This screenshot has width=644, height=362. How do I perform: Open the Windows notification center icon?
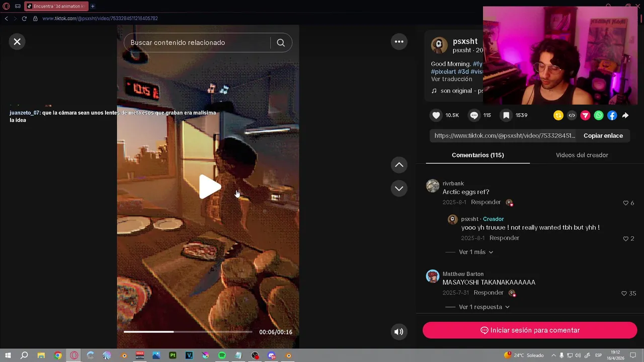click(x=633, y=355)
